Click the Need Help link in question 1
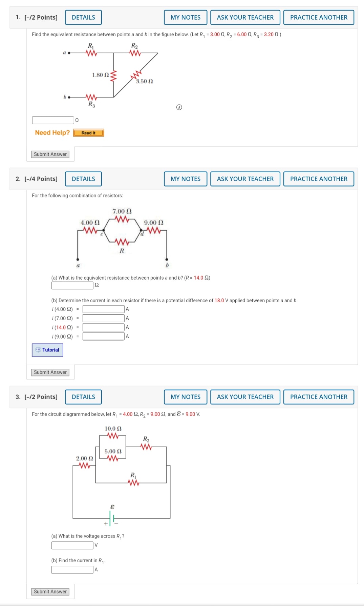364x606 pixels. 51,133
